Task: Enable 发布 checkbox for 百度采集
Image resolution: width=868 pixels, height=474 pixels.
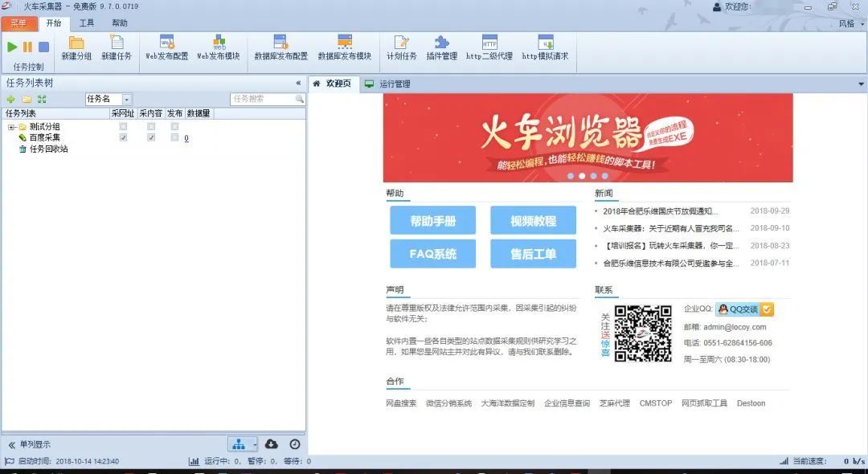Action: coord(174,137)
